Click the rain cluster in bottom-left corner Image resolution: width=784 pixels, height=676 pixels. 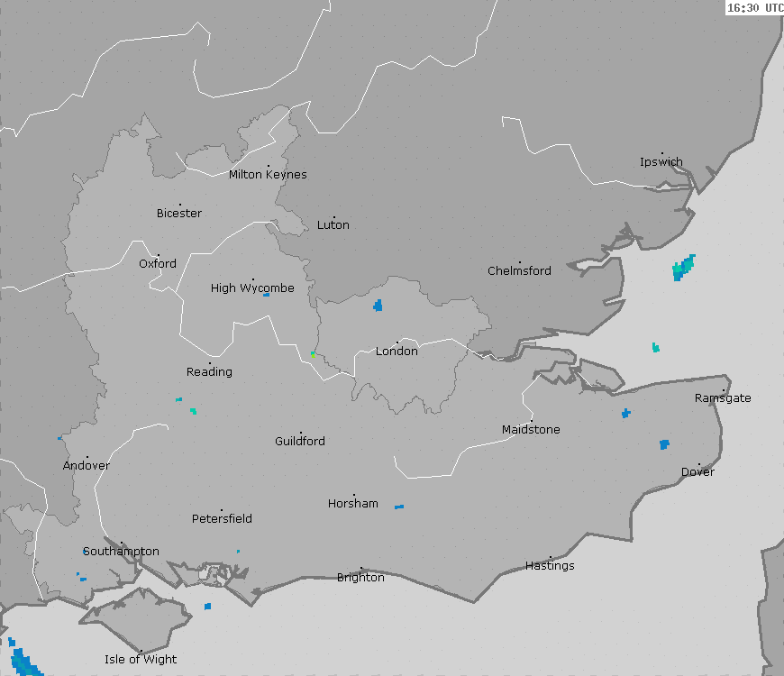[x=23, y=662]
